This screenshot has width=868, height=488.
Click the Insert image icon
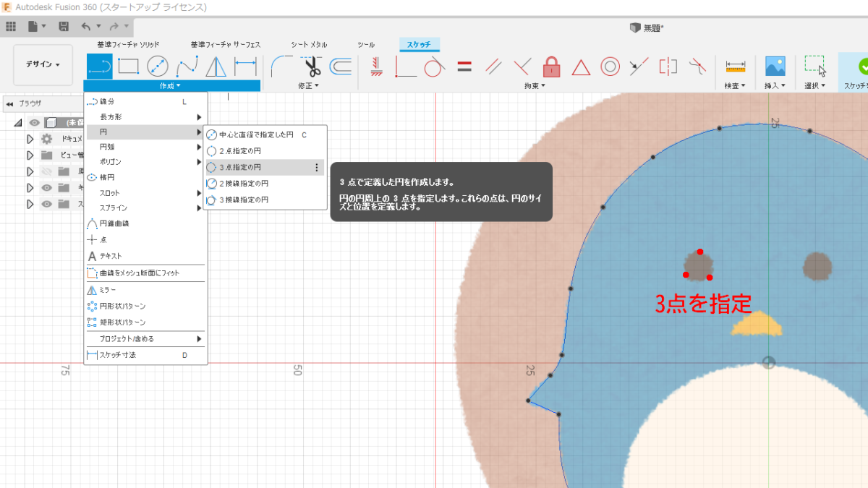pos(775,67)
